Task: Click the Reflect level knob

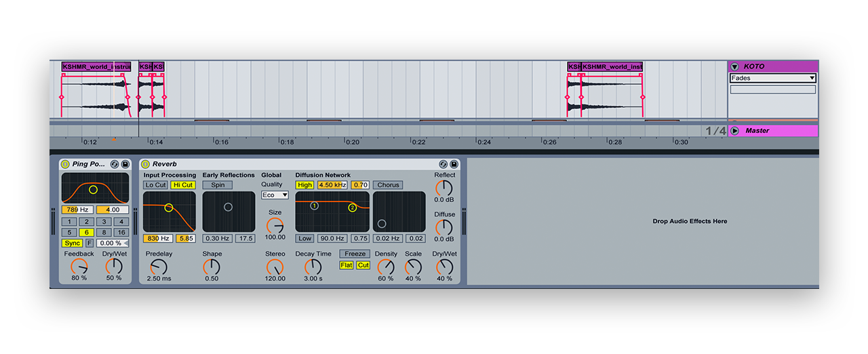Action: 444,188
